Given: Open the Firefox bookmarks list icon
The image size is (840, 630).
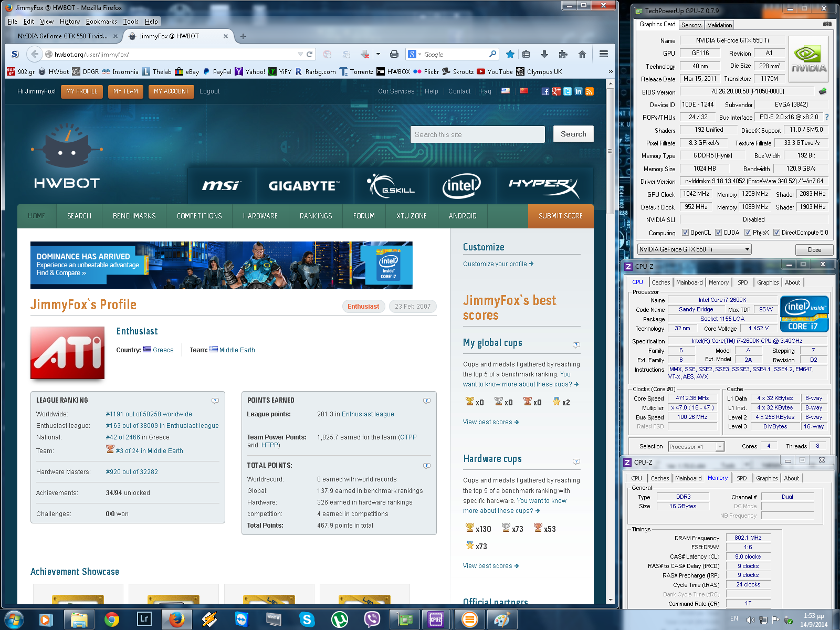Looking at the screenshot, I should tap(526, 54).
